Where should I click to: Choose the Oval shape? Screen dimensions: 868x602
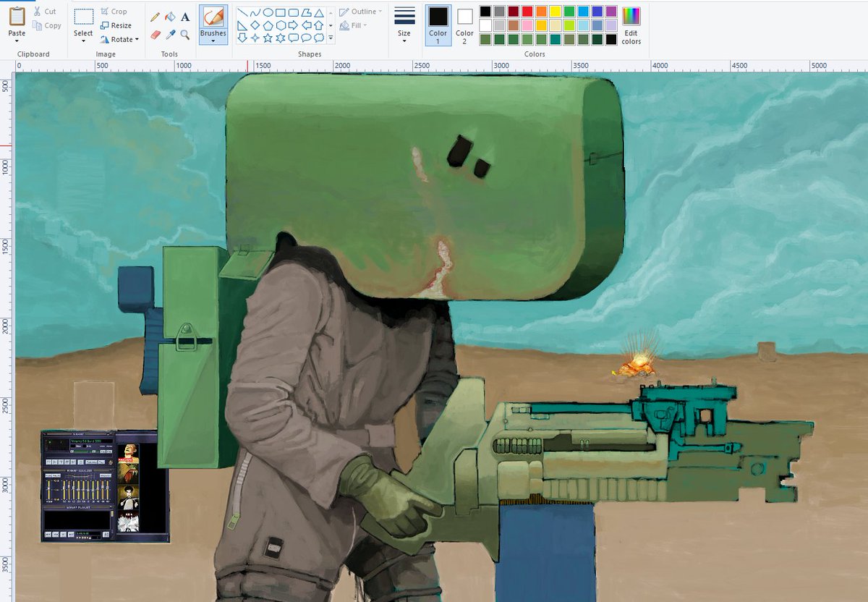pos(268,12)
